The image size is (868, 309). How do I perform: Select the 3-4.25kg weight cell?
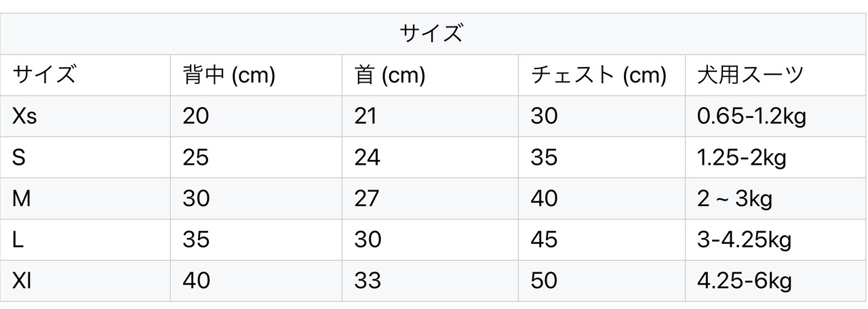[744, 239]
